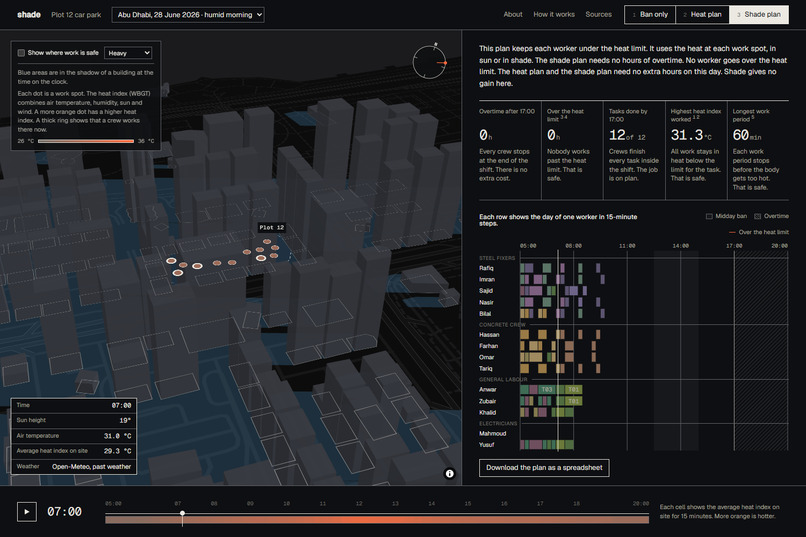
Task: Click the T01 task block in Zubair's row
Action: [574, 401]
